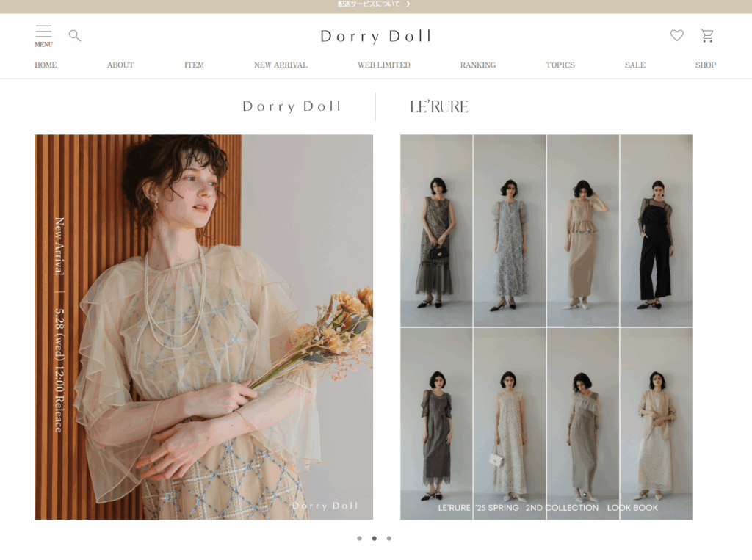The width and height of the screenshot is (752, 560).
Task: Open the delivery service announcement banner
Action: [x=375, y=4]
